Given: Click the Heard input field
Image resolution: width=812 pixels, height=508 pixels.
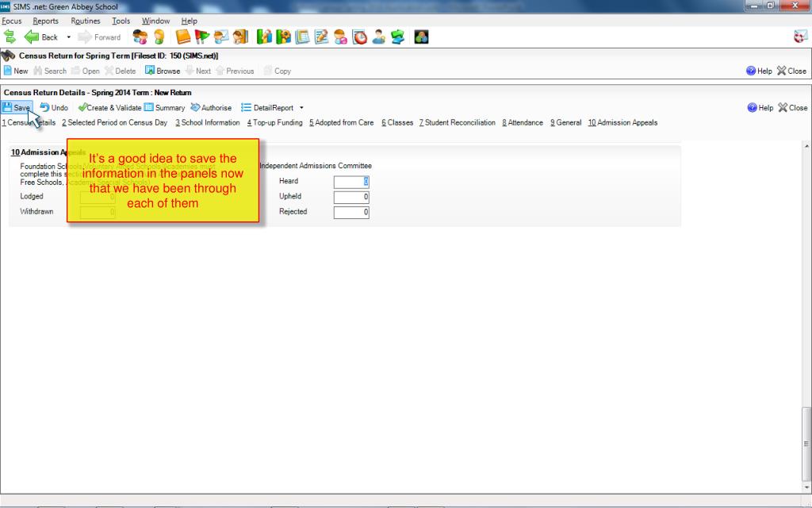Looking at the screenshot, I should (x=351, y=182).
